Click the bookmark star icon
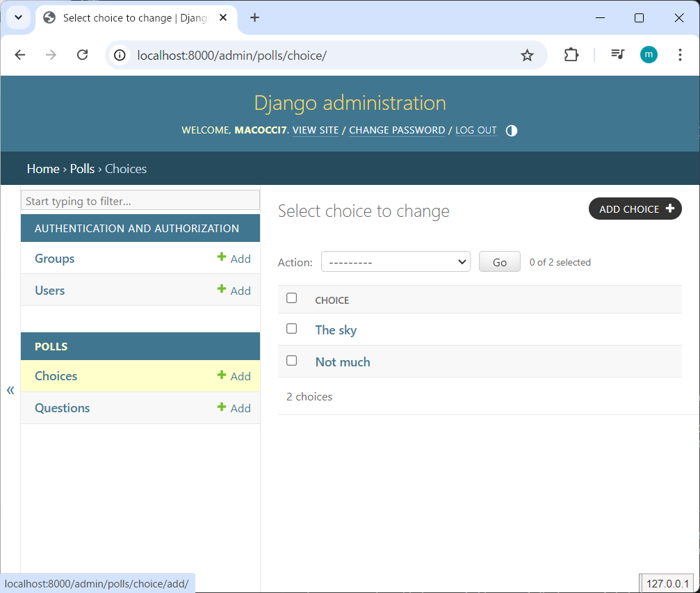The width and height of the screenshot is (700, 593). pyautogui.click(x=527, y=56)
